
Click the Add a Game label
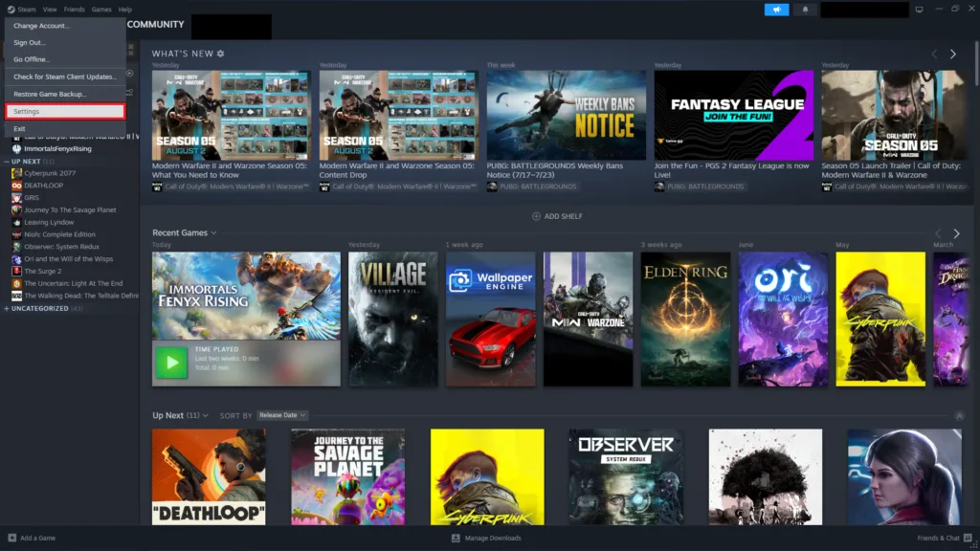[37, 538]
